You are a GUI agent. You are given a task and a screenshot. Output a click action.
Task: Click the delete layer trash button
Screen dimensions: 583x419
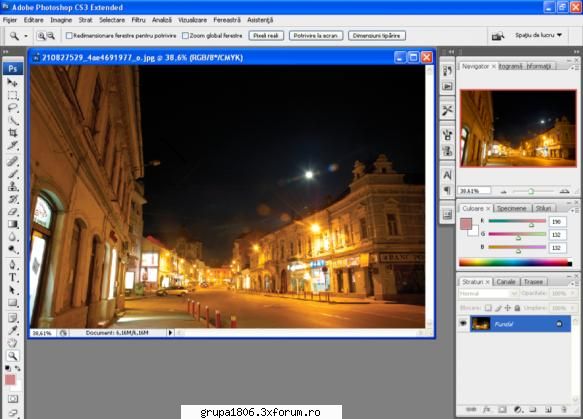pyautogui.click(x=564, y=410)
